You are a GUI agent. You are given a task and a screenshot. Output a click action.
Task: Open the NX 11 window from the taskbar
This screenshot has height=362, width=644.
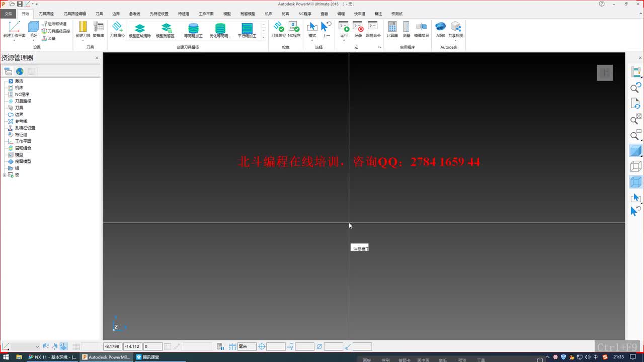pos(53,357)
